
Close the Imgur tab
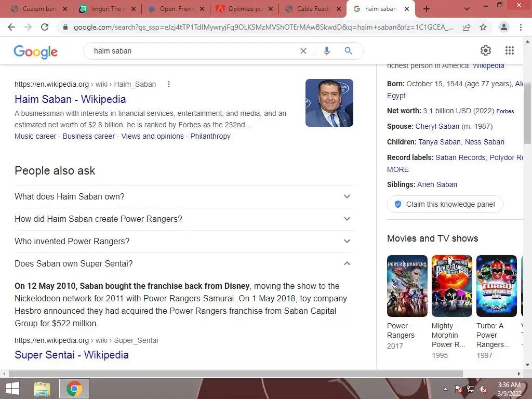134,9
